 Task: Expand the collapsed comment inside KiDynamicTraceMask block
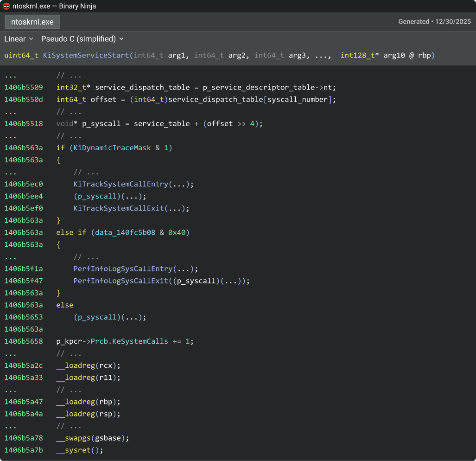(87, 172)
